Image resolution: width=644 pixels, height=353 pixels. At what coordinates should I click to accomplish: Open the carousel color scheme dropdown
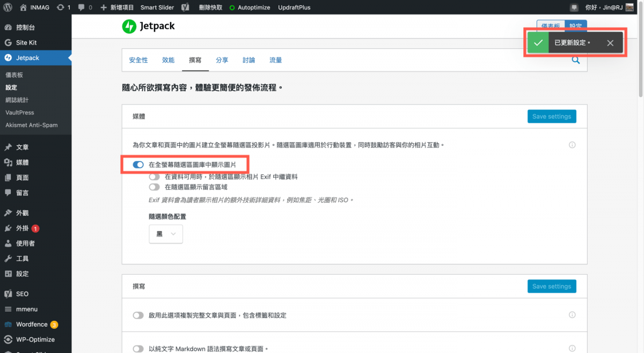click(166, 234)
